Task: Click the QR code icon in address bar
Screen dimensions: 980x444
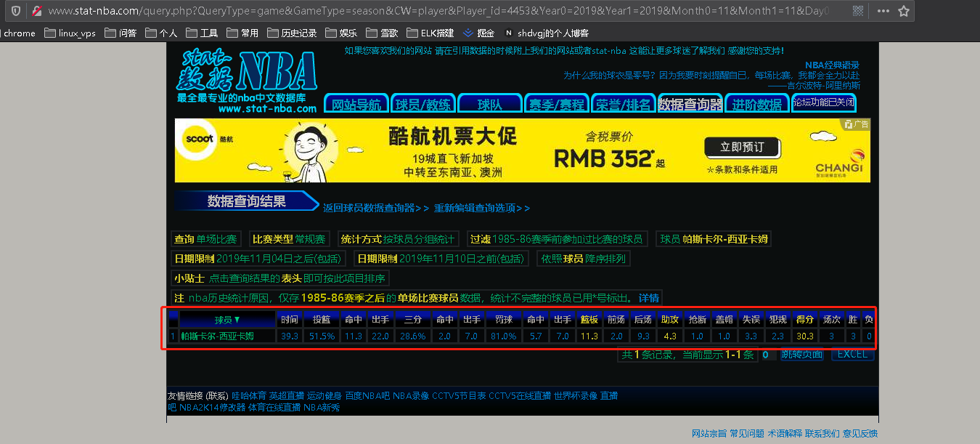Action: pyautogui.click(x=858, y=11)
